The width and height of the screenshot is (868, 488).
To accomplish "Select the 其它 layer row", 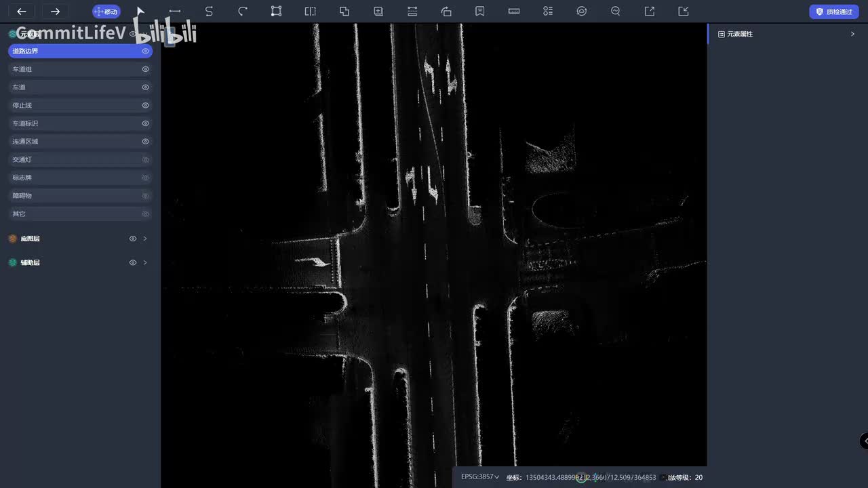I will pos(80,213).
